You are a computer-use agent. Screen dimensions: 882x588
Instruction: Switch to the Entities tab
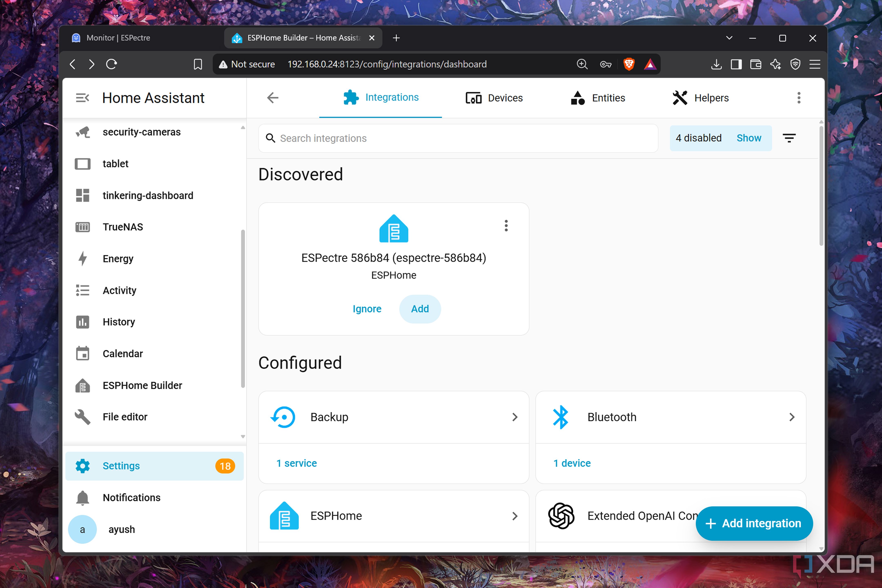[598, 98]
